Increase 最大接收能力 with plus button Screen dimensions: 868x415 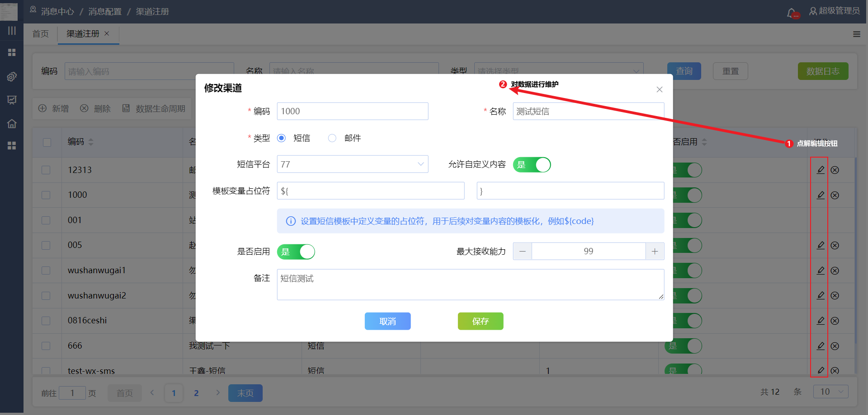tap(655, 251)
